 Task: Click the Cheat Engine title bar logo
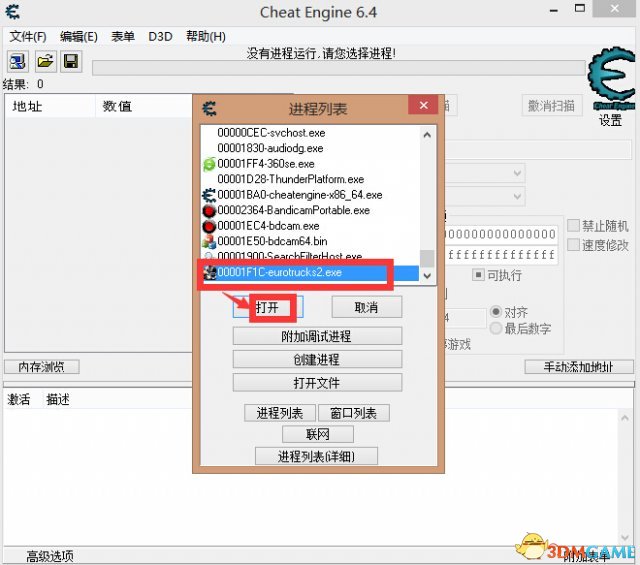click(x=12, y=12)
